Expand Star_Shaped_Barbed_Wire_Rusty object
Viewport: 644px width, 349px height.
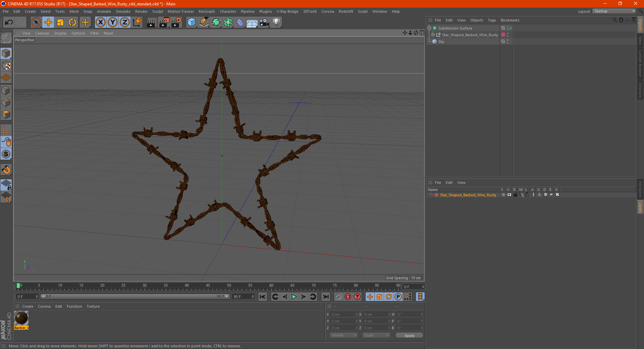pos(433,35)
